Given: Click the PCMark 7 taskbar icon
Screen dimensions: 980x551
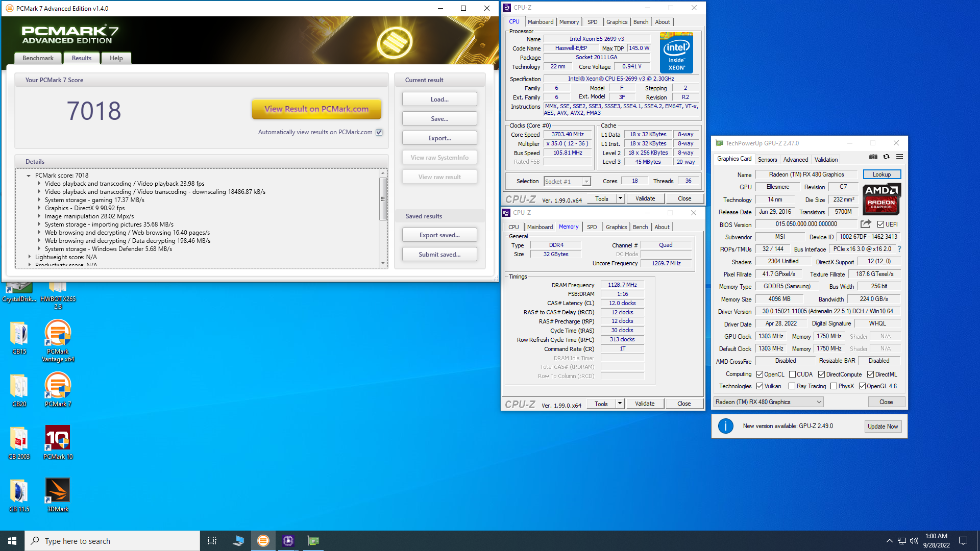Looking at the screenshot, I should [x=263, y=541].
